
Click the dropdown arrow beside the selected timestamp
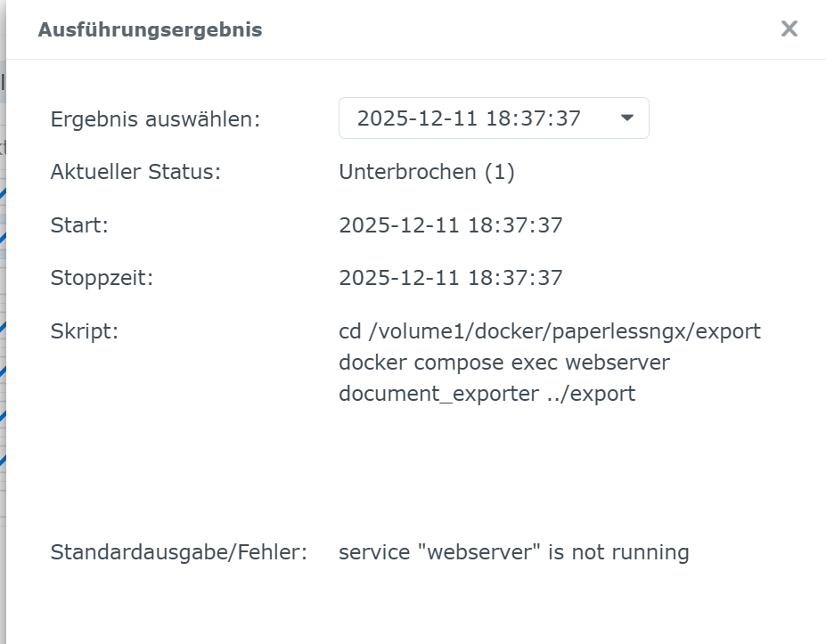click(x=626, y=118)
